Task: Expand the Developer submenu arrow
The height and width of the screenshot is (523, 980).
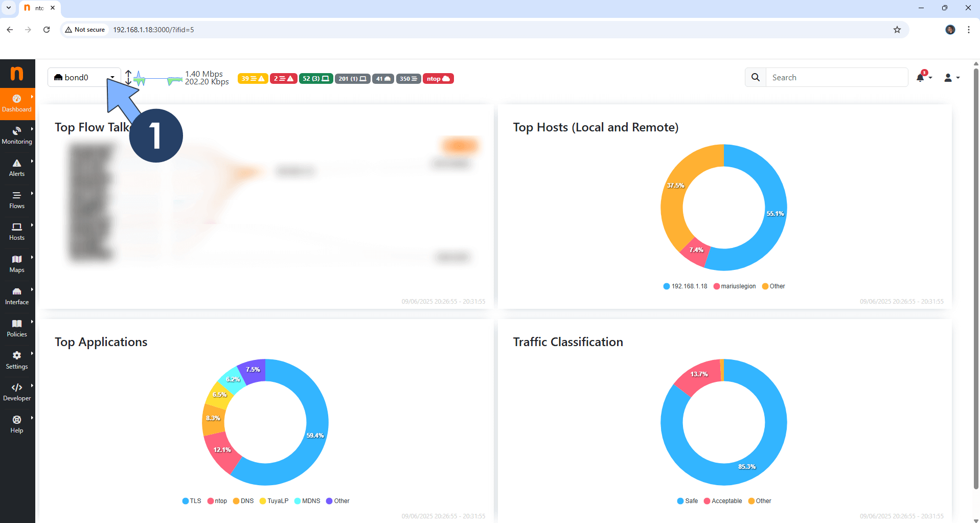Action: [x=32, y=385]
